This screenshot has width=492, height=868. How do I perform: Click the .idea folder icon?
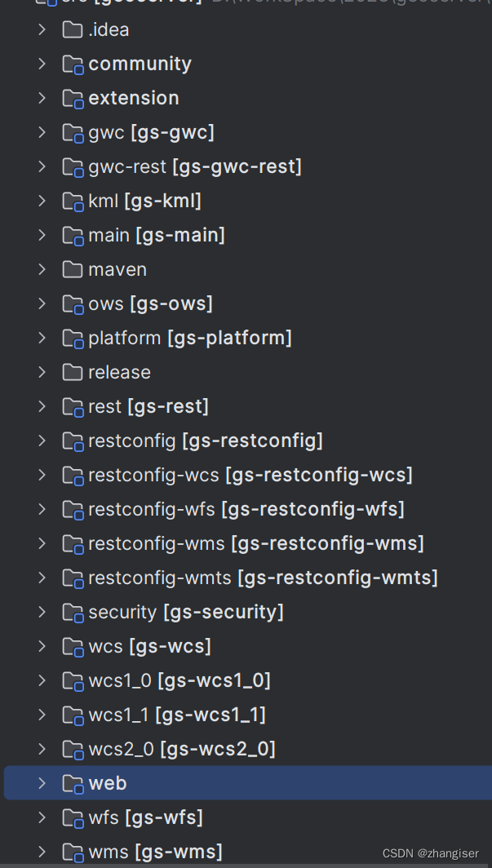[x=72, y=29]
